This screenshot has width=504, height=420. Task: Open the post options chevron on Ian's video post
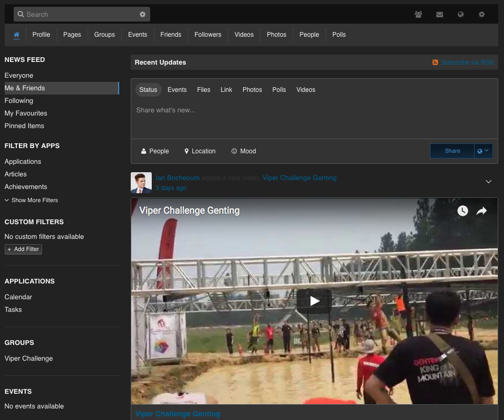(x=489, y=181)
